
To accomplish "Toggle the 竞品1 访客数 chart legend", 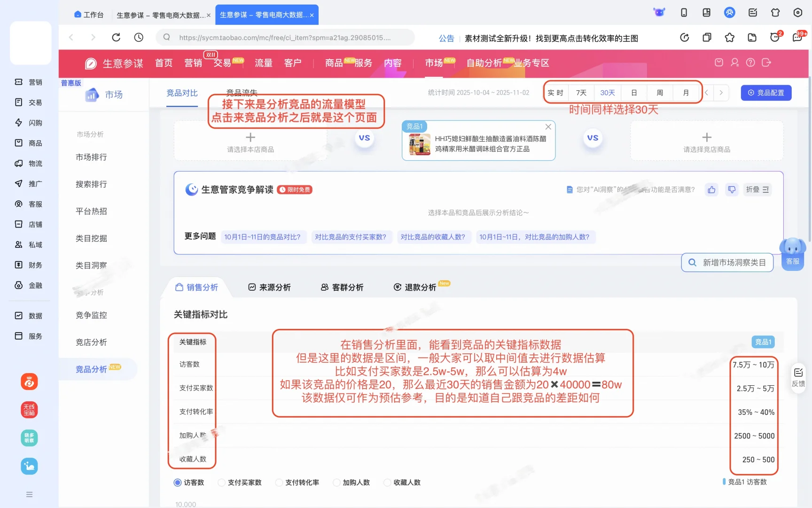I will pos(745,482).
